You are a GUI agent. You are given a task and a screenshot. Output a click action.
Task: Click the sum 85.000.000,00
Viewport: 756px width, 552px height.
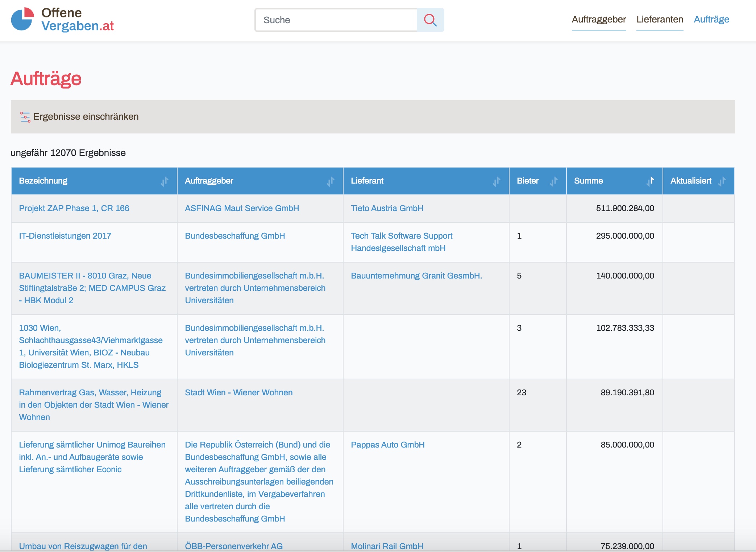[x=627, y=445]
